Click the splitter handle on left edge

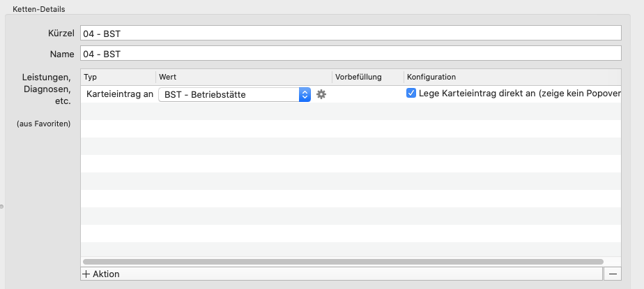(x=1, y=207)
